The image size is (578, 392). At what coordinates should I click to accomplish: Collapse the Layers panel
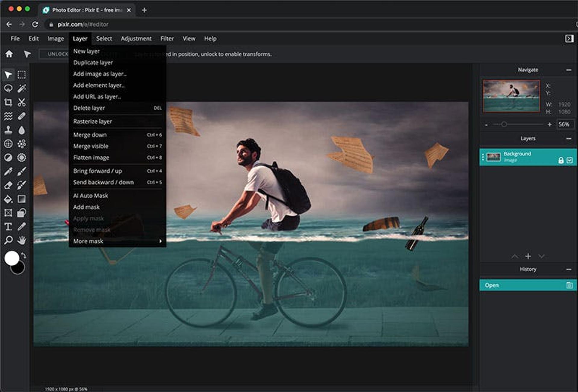pos(568,138)
